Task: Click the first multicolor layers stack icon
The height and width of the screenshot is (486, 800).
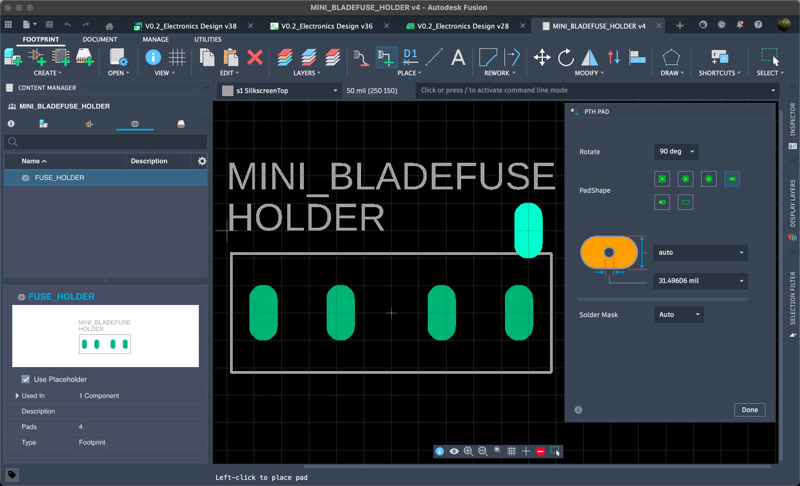Action: [285, 57]
